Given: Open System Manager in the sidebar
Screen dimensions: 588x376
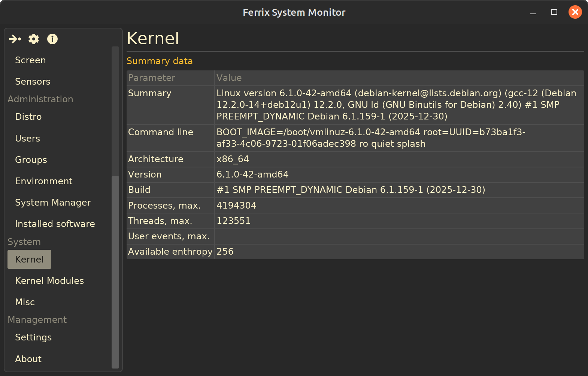Looking at the screenshot, I should tap(53, 203).
